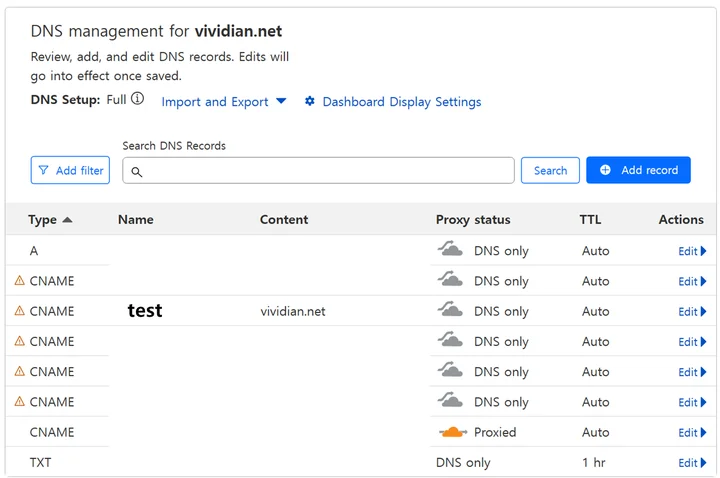Viewport: 720px width, 478px height.
Task: Click the gray cloud icon in the A record row
Action: 452,250
